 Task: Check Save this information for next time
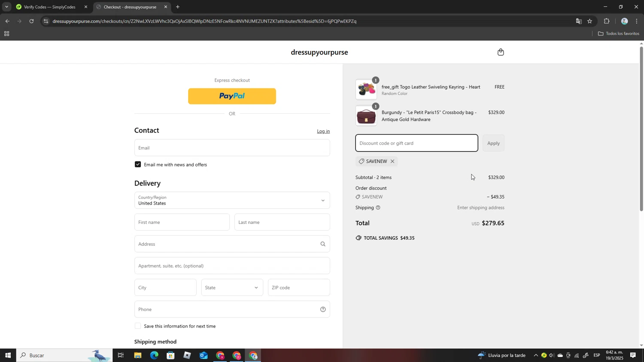coord(138,326)
